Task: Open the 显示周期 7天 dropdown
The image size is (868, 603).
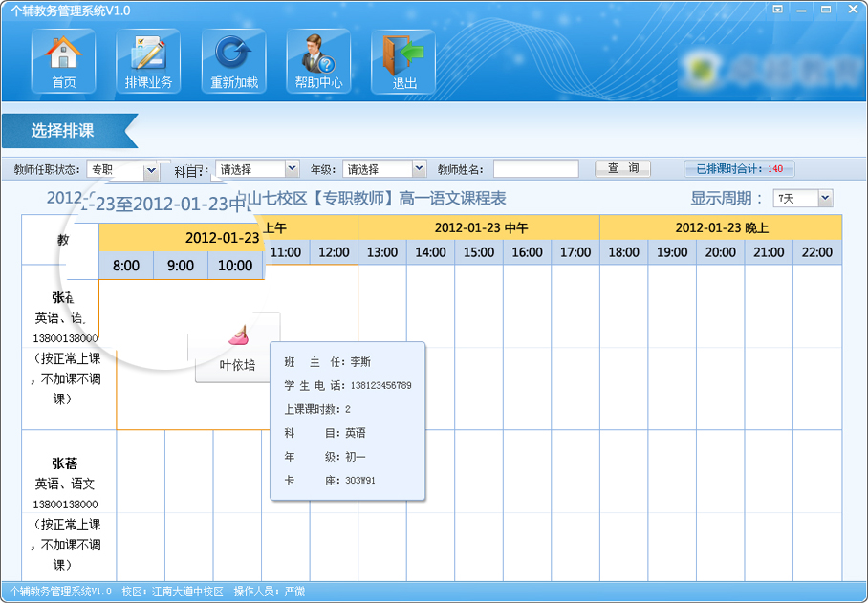Action: (825, 199)
